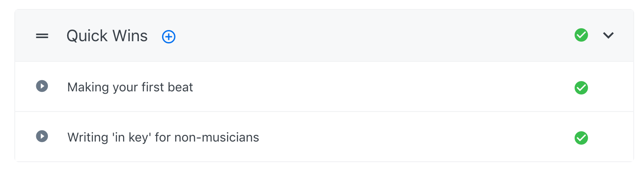Click the Quick Wins section drag handle
The height and width of the screenshot is (172, 644).
42,36
